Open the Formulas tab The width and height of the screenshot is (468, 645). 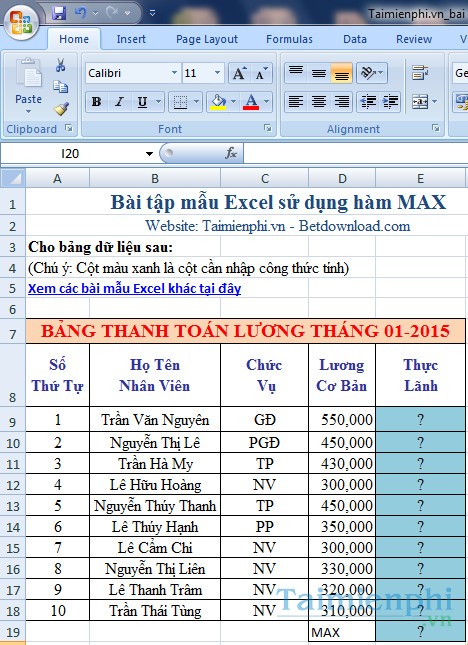coord(290,39)
